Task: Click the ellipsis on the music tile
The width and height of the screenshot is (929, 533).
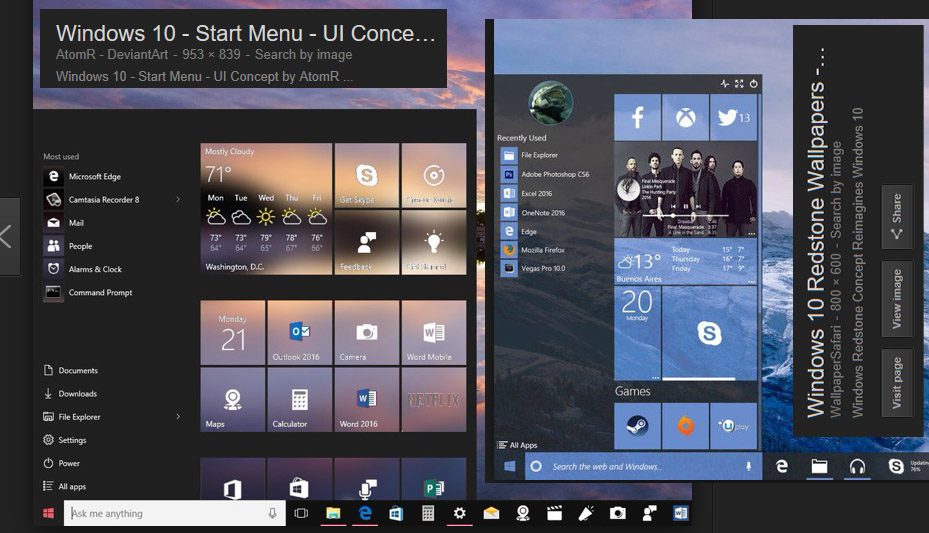Action: click(751, 233)
